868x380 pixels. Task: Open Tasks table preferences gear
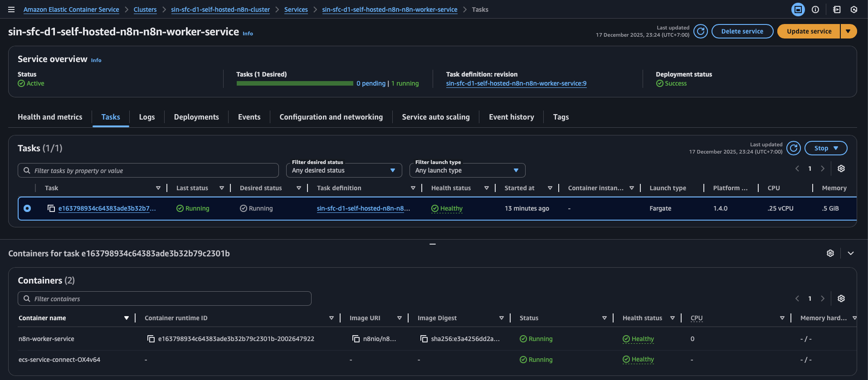(x=841, y=168)
